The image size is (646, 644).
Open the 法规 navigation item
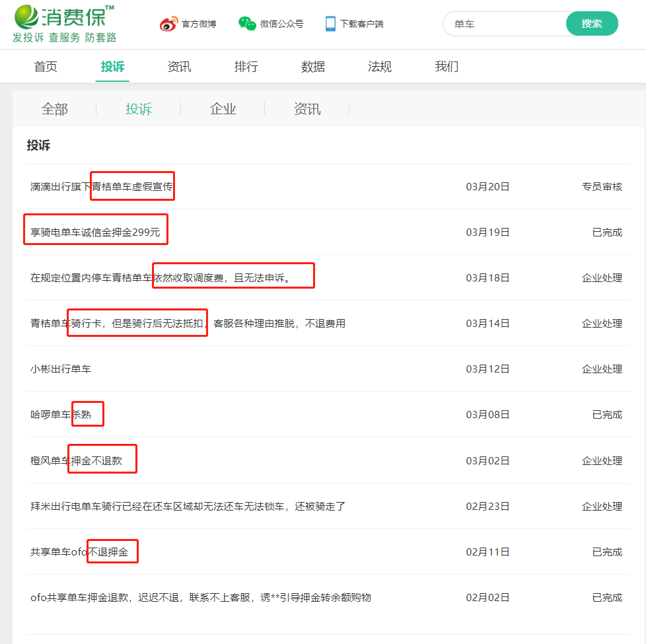coord(380,66)
